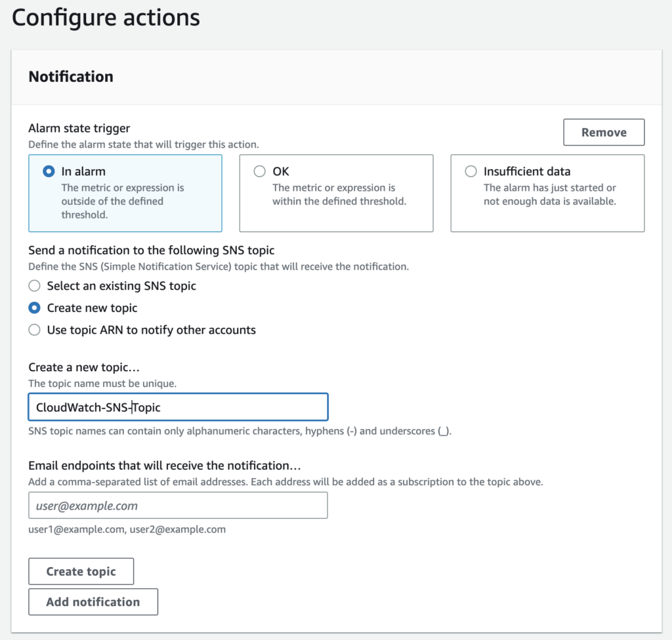Click the "Insufficient data" option card
The height and width of the screenshot is (640, 672).
click(x=547, y=193)
